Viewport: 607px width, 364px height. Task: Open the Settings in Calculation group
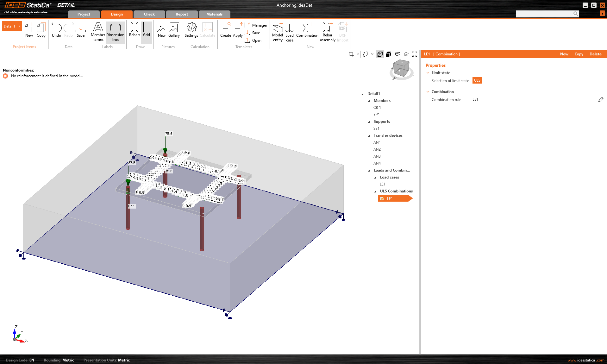coord(191,31)
